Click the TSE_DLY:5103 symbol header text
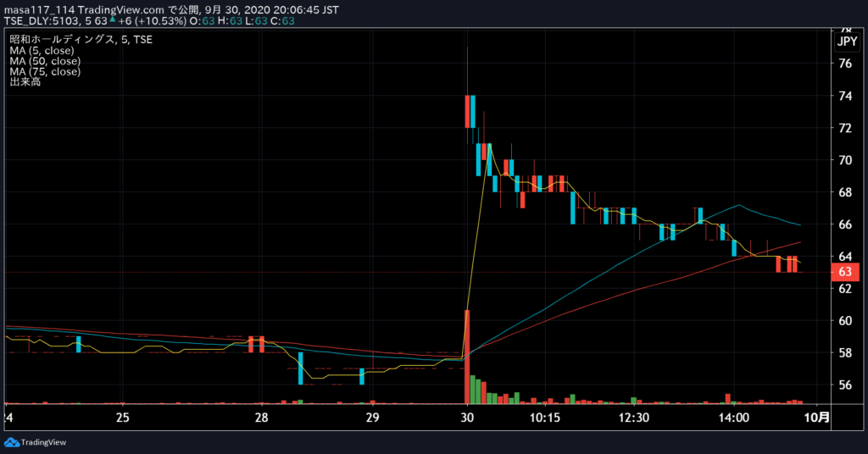This screenshot has height=454, width=868. [42, 21]
